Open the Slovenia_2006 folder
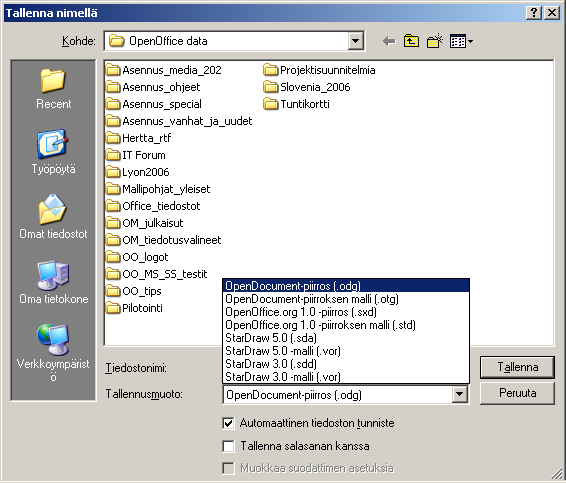The image size is (566, 483). (x=307, y=87)
